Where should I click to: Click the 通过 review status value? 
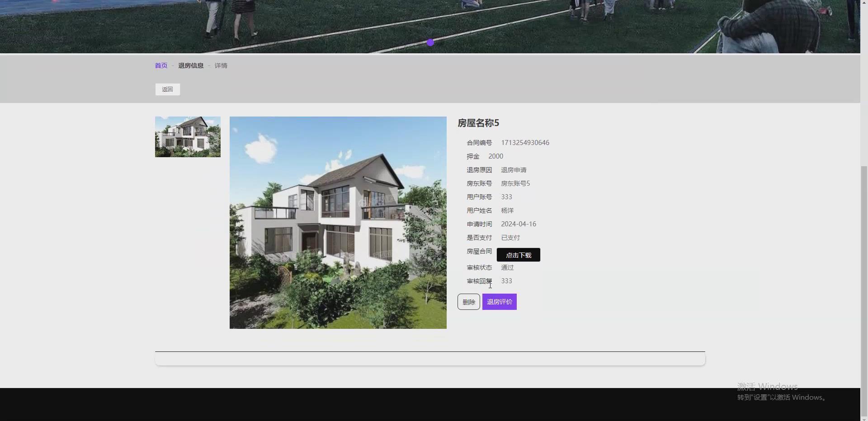coord(507,267)
